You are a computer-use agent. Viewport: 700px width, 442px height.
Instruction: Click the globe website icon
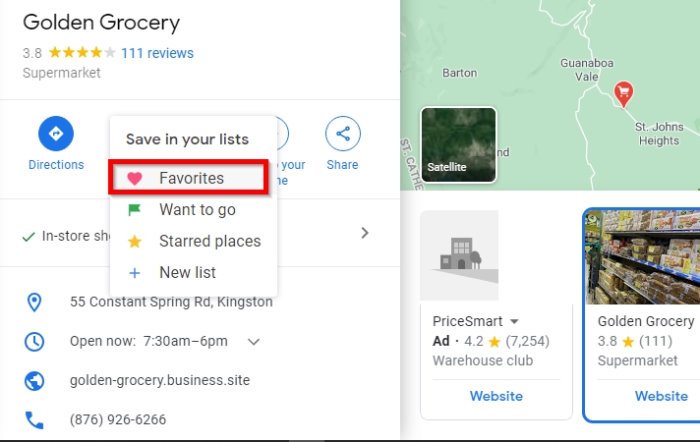(x=34, y=381)
